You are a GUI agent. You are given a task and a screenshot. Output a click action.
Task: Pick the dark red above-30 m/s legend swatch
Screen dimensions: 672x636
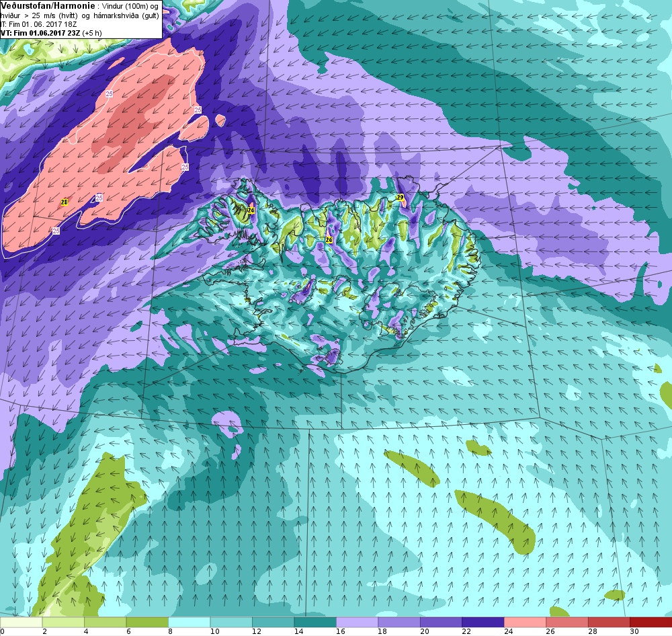(x=651, y=623)
